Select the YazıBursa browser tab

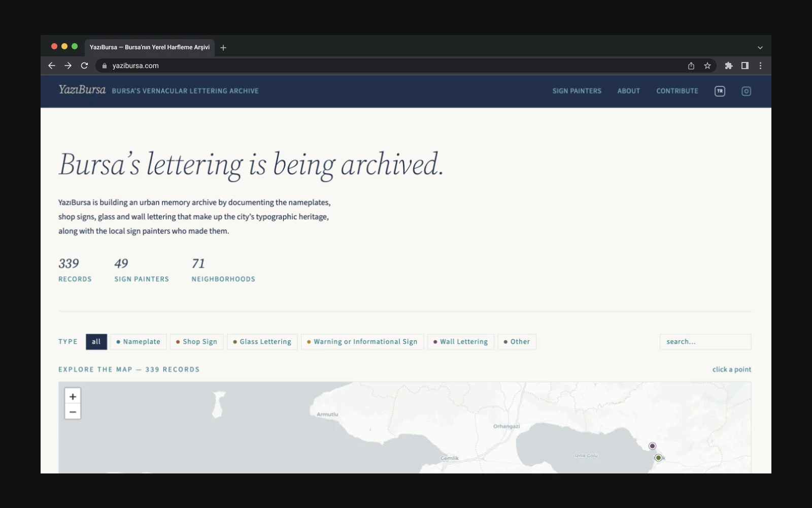coord(150,47)
